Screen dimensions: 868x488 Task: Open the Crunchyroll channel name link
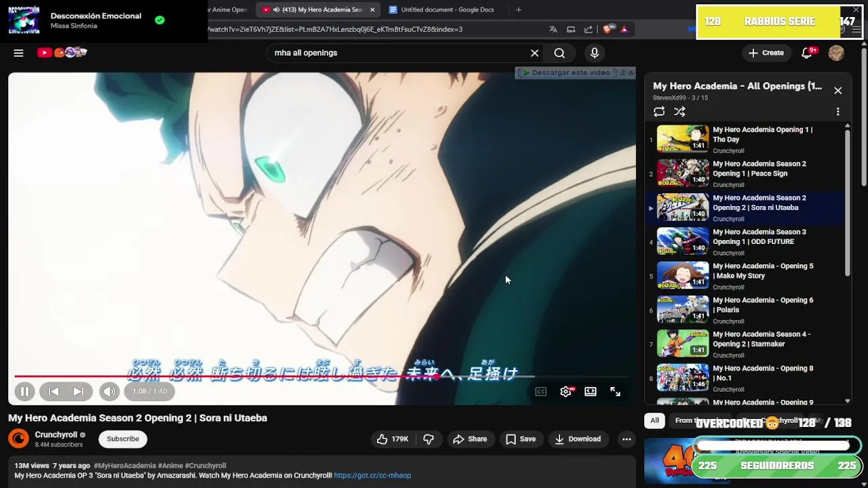(56, 435)
